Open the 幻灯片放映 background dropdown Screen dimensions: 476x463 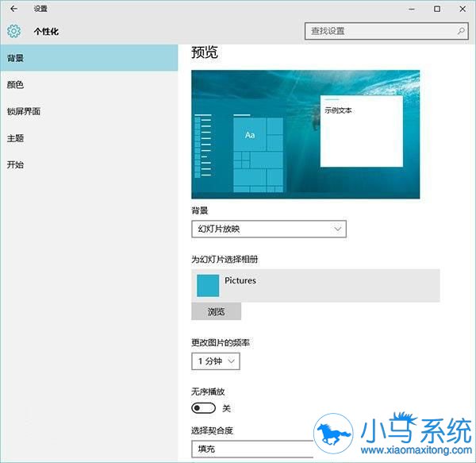[269, 229]
